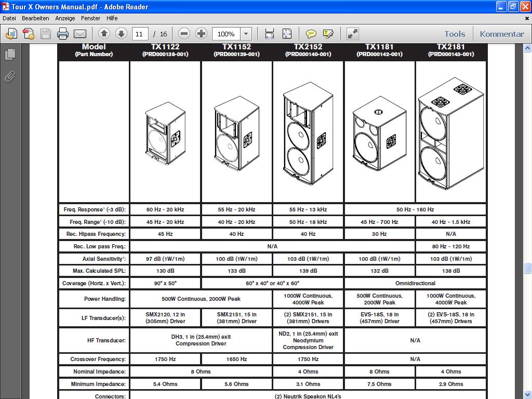532x399 pixels.
Task: Open the Fenster menu
Action: [x=90, y=18]
